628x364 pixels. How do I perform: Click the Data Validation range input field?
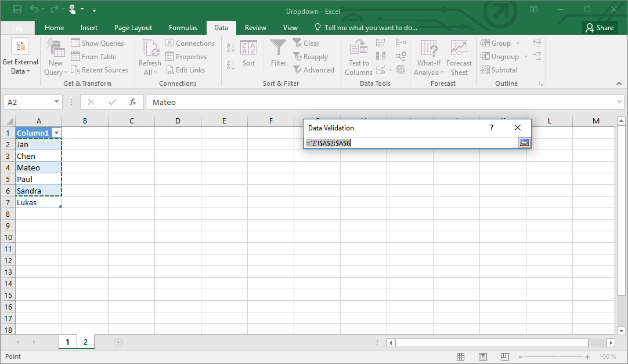coord(406,143)
